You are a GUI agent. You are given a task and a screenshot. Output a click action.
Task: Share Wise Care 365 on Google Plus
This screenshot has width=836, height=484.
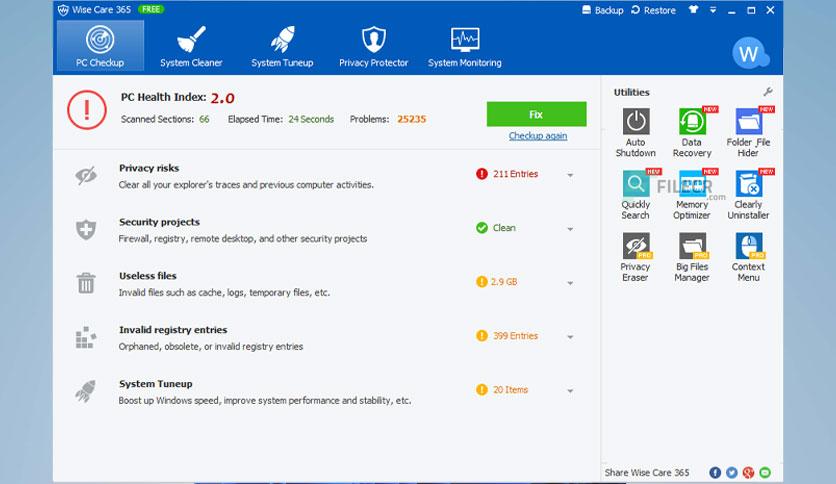pos(748,472)
